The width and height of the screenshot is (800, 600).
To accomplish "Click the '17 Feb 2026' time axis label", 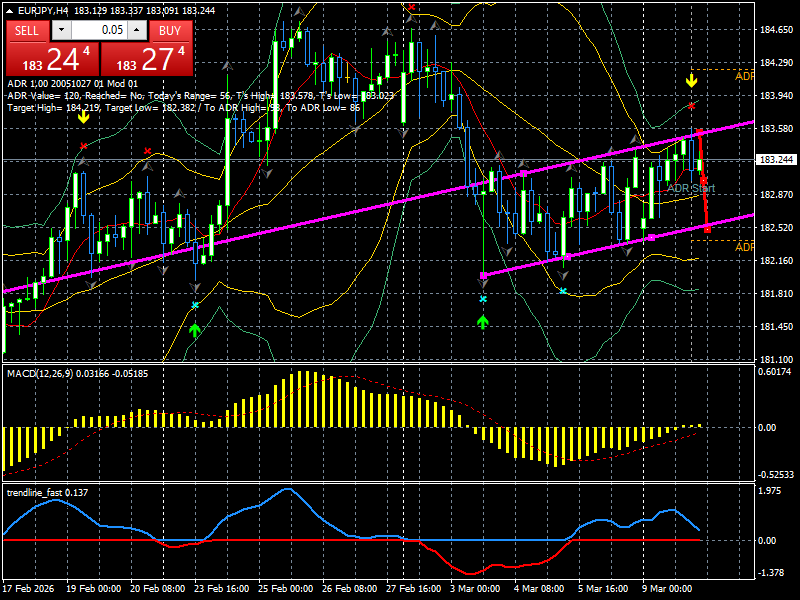I will [29, 589].
